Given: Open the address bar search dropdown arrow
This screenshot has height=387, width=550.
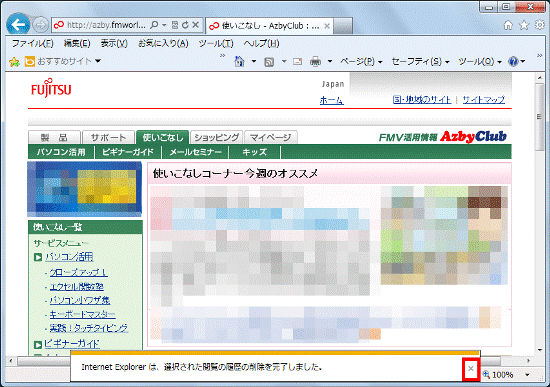Looking at the screenshot, I should pyautogui.click(x=164, y=25).
